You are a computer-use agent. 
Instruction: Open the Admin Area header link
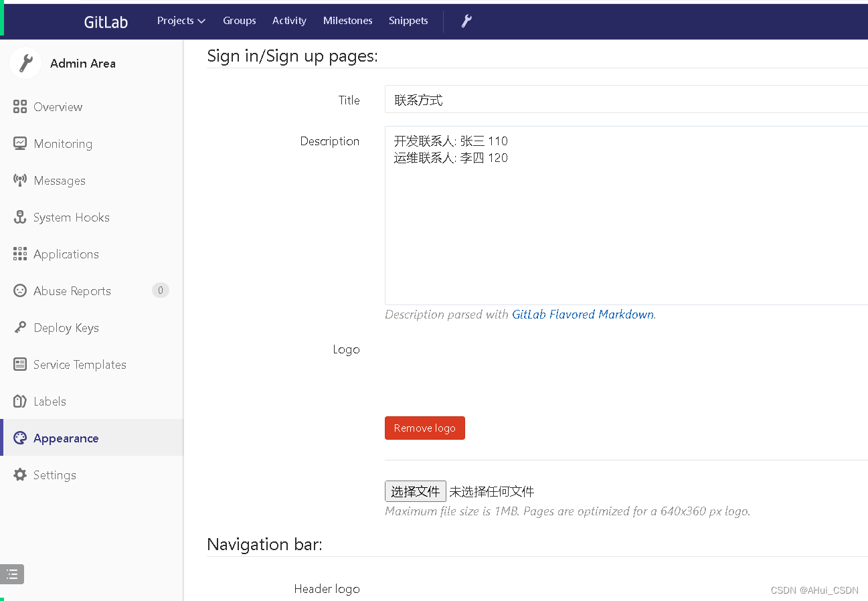coord(83,64)
